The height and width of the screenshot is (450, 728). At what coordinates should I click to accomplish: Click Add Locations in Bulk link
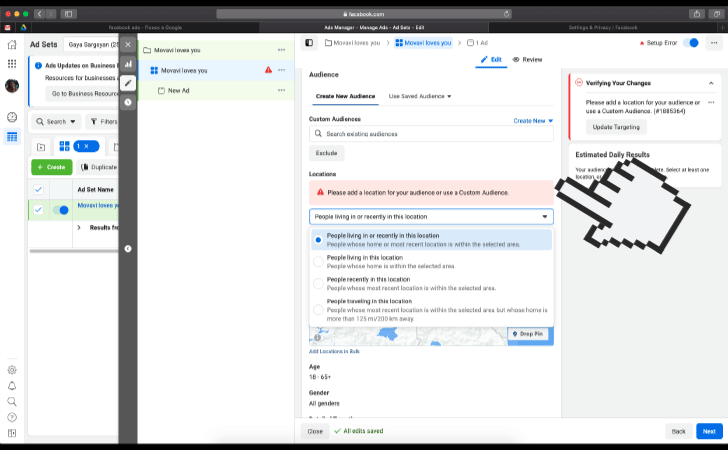[334, 352]
